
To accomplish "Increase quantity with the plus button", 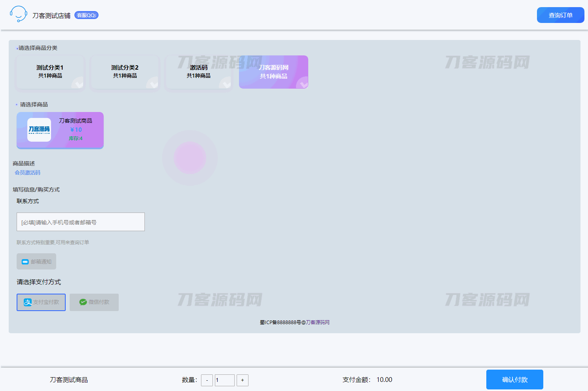I will click(243, 380).
